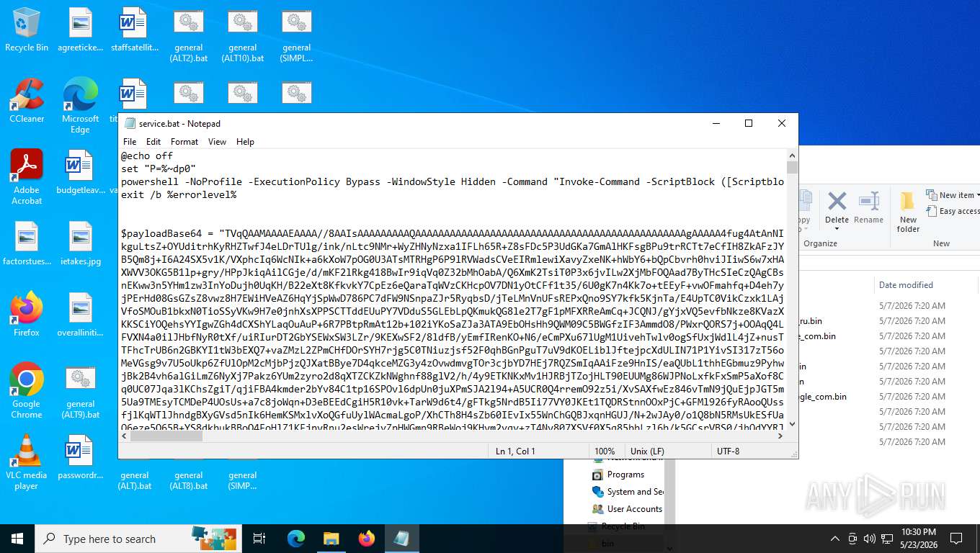Select the passwordr Word document on desktop
This screenshot has width=980, height=553.
tap(81, 457)
